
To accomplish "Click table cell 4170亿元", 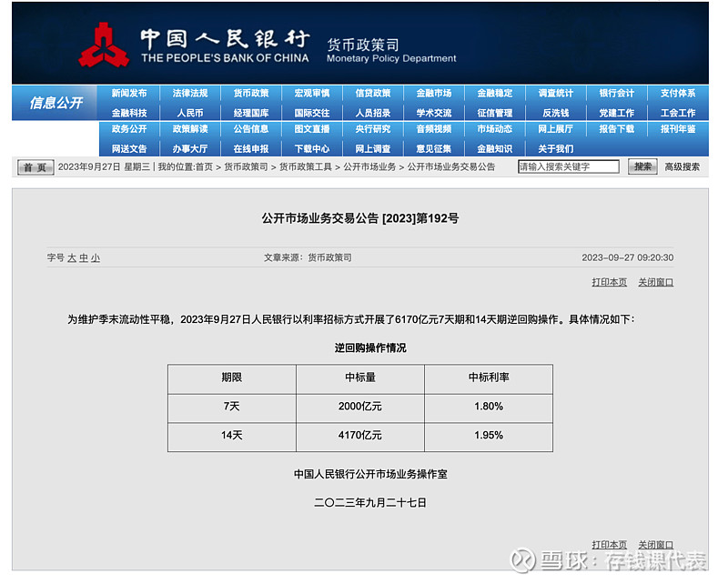I will pos(360,436).
